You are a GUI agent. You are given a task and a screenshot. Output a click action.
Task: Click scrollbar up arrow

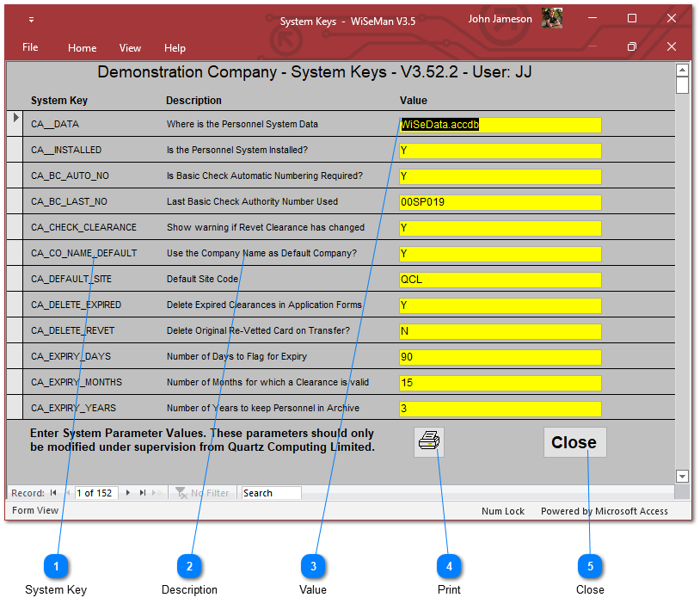coord(682,70)
